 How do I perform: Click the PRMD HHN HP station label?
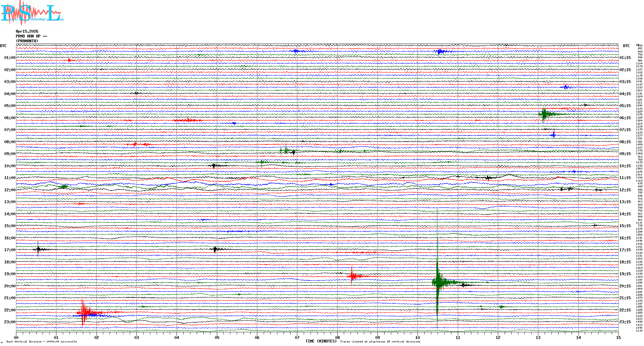pos(31,36)
